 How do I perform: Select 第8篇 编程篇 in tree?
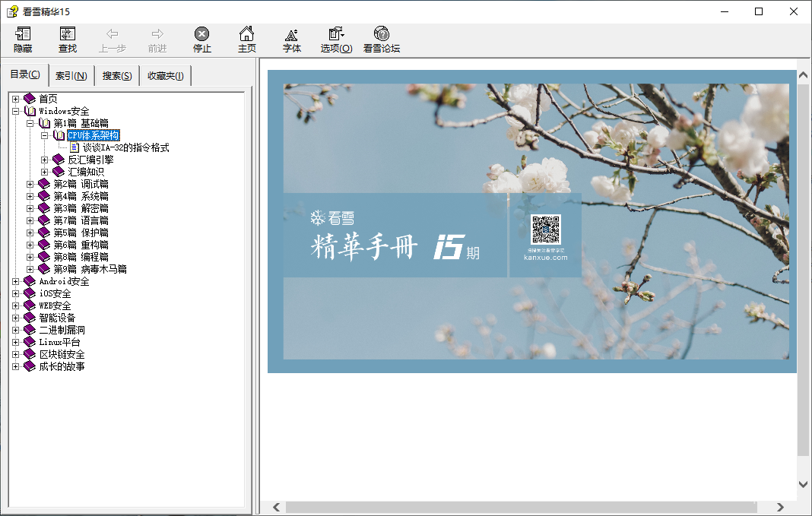pyautogui.click(x=81, y=257)
